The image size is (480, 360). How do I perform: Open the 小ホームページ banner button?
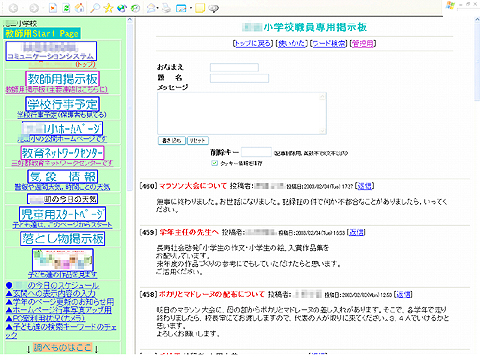(x=62, y=128)
